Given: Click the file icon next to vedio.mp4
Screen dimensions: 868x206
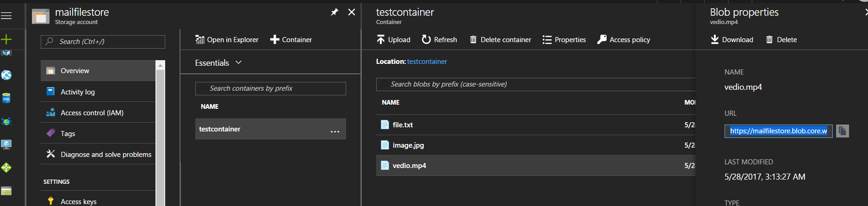Looking at the screenshot, I should (384, 165).
